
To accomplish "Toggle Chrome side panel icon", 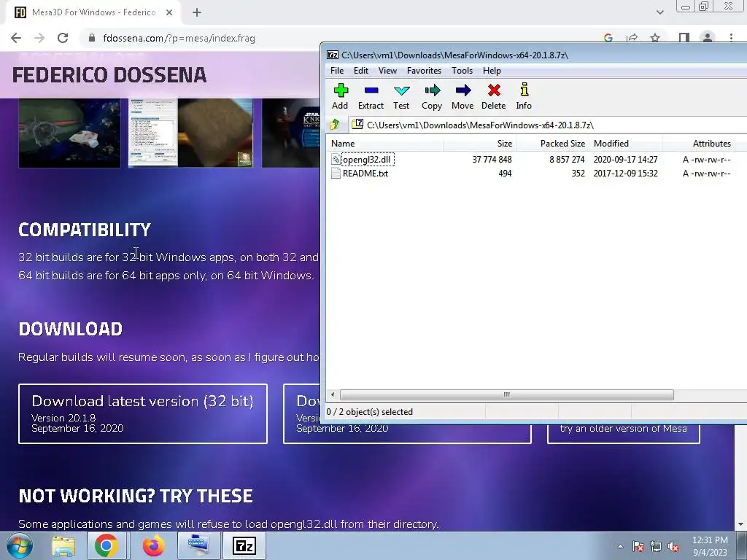I will tap(684, 38).
